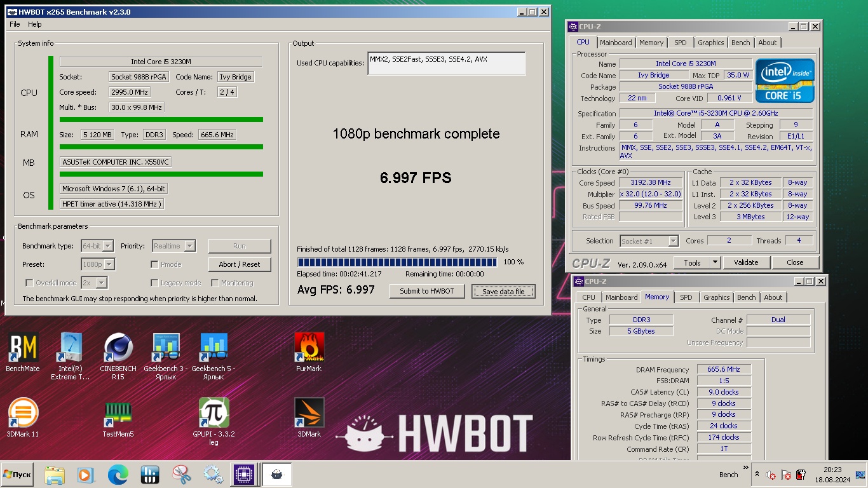
Task: Open the Priority Realtime dropdown
Action: tap(173, 246)
